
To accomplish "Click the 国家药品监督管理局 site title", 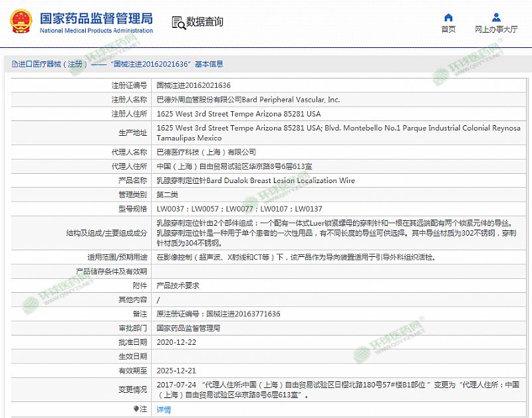I will click(96, 18).
